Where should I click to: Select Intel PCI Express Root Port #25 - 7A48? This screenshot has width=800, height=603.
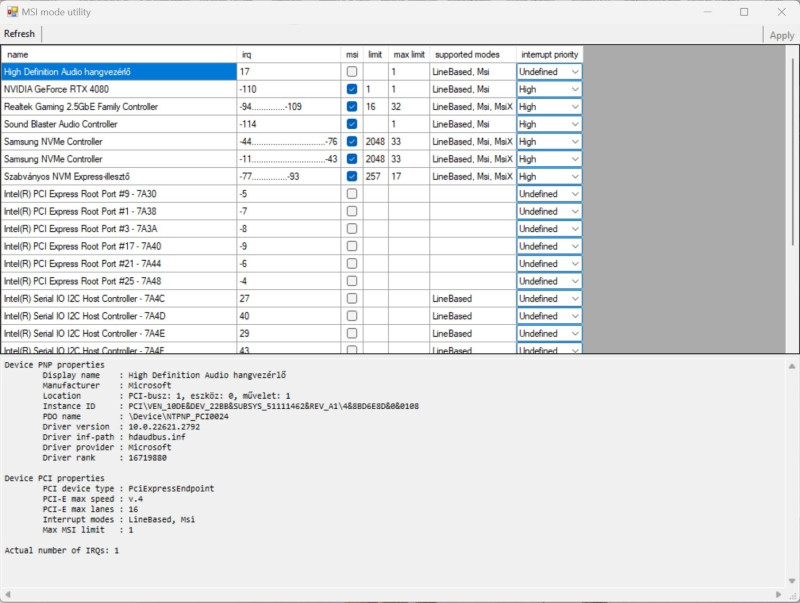tap(119, 281)
